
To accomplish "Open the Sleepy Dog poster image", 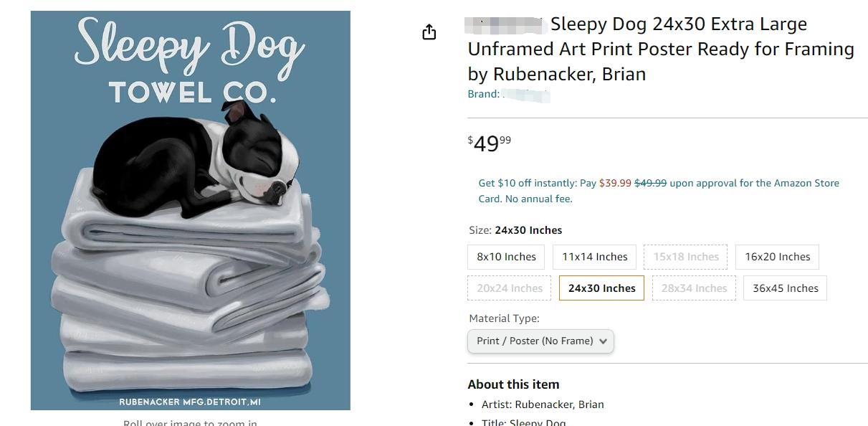I will (191, 210).
